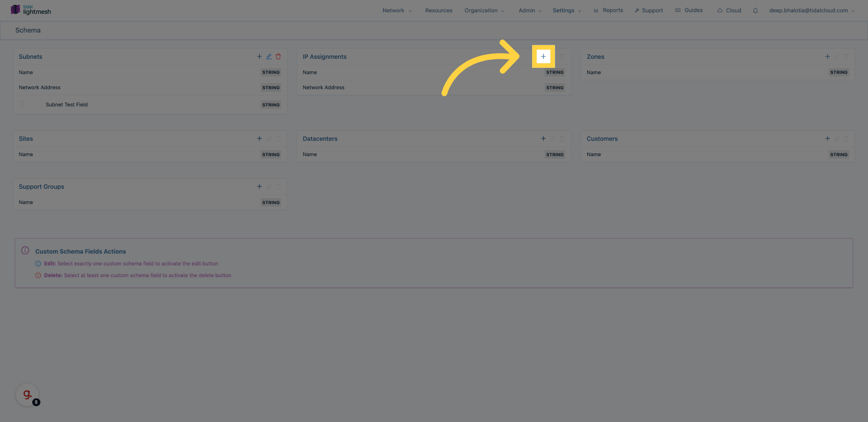The height and width of the screenshot is (422, 868).
Task: Click the plus icon in Sites panel
Action: pyautogui.click(x=259, y=139)
